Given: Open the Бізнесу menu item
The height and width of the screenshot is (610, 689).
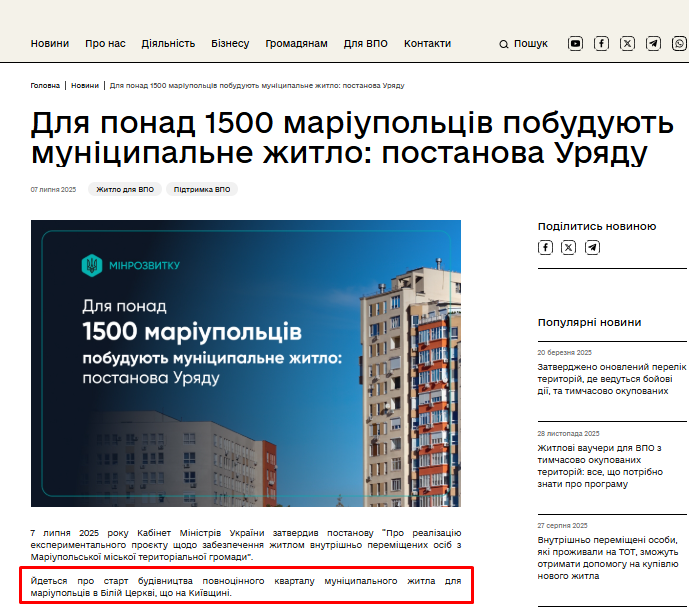Looking at the screenshot, I should pyautogui.click(x=230, y=44).
